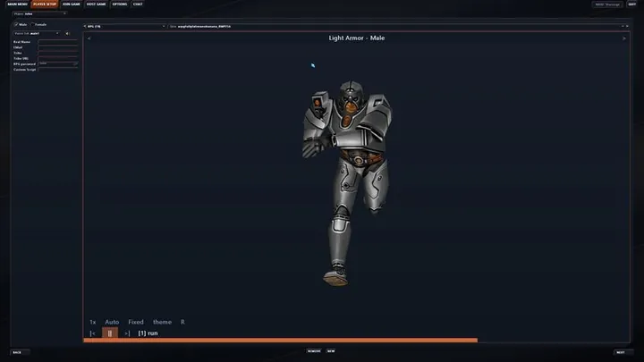Pause the animation playback
This screenshot has width=644, height=362.
click(110, 333)
